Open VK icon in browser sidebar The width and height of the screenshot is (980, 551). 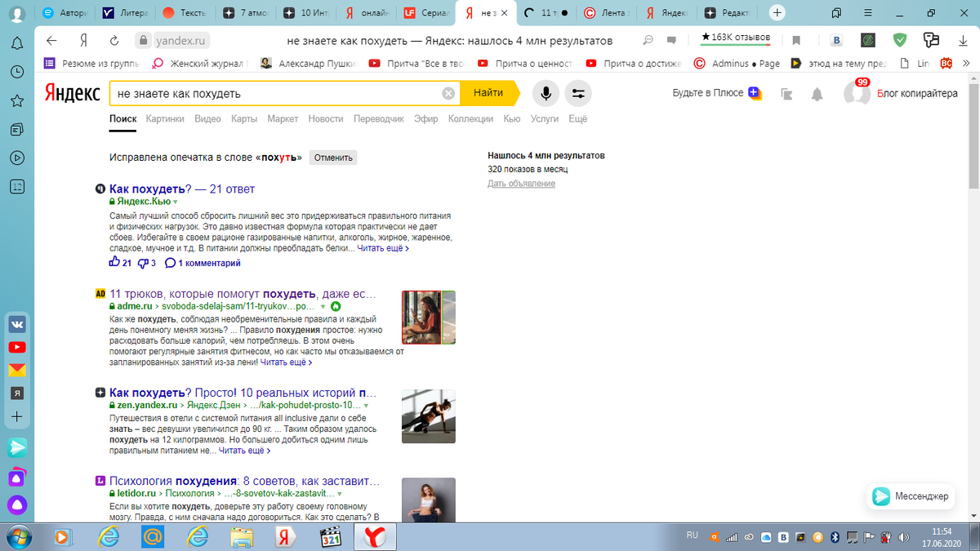pos(16,324)
